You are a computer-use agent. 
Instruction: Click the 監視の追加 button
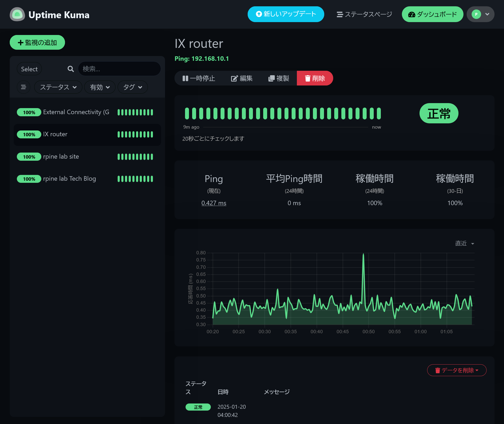point(37,42)
